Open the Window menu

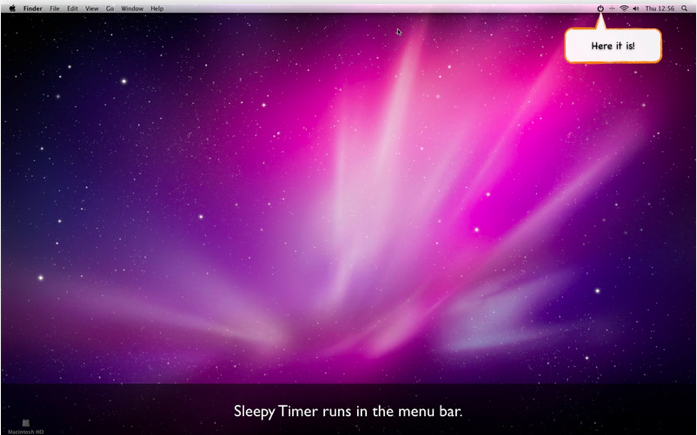pyautogui.click(x=132, y=8)
